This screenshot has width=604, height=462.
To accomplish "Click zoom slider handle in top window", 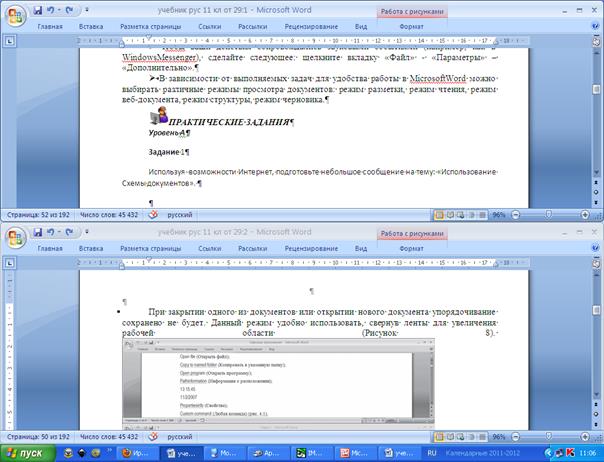I will 549,215.
